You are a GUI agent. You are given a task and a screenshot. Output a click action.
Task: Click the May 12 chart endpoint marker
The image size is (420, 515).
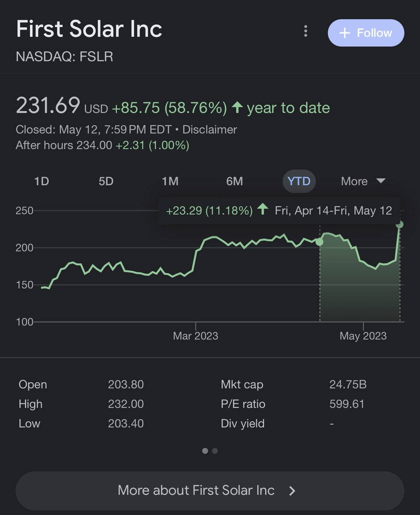coord(399,224)
